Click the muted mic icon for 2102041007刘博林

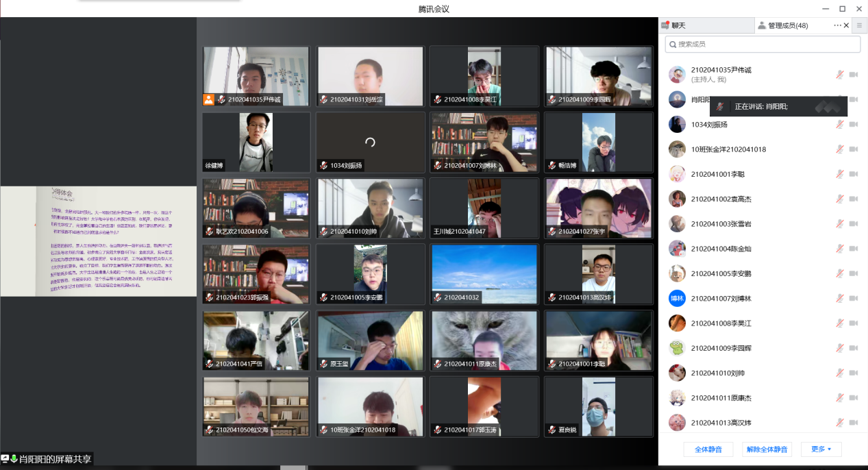pos(839,298)
